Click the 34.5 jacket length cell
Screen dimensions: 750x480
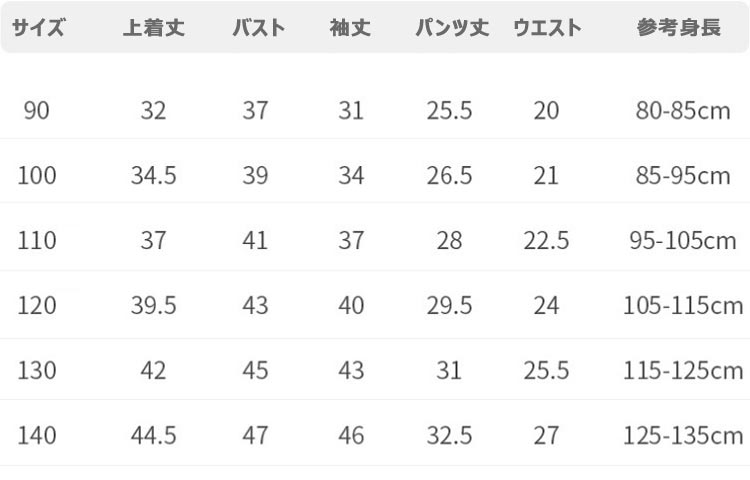(x=154, y=175)
